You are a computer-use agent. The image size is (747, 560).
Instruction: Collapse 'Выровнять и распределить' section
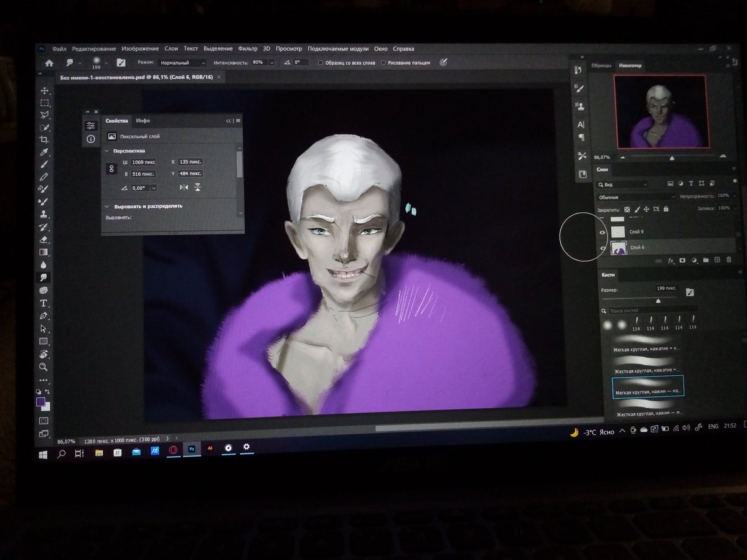point(107,206)
